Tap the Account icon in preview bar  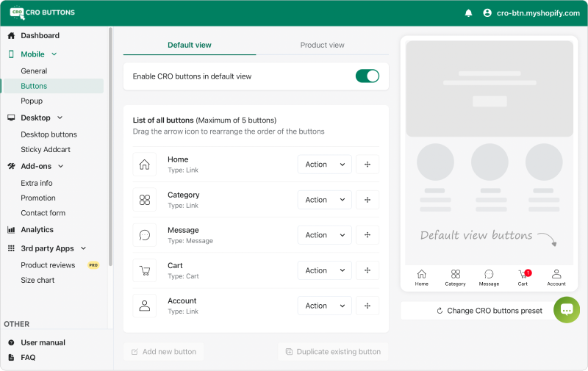[x=556, y=275]
